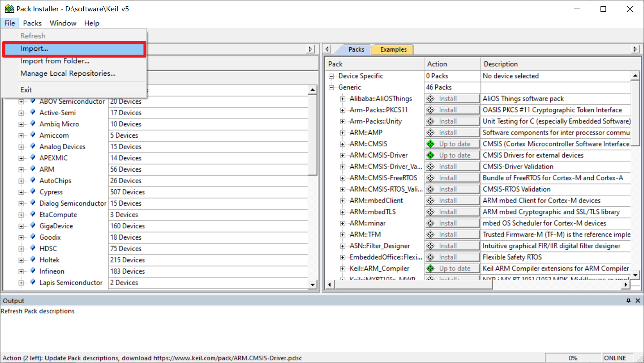Expand the Infineon vendor node
Viewport: 644px width, 363px height.
[x=21, y=271]
